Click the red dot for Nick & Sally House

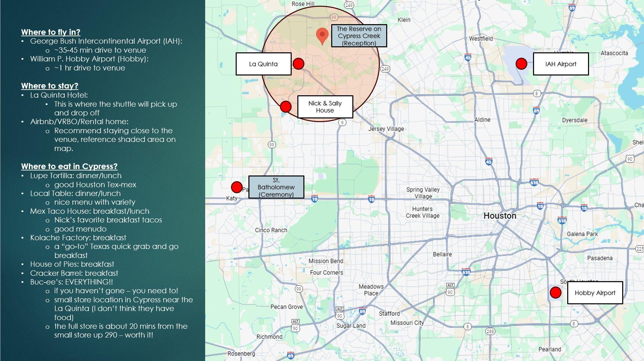point(286,107)
